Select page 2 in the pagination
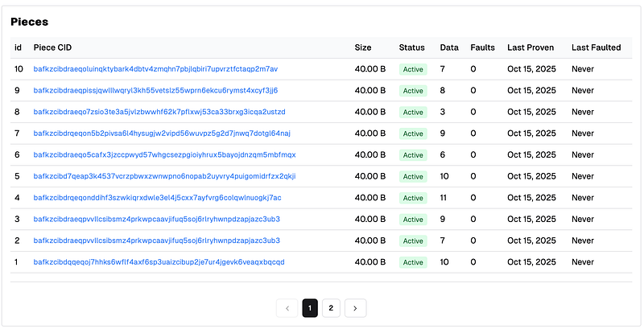The height and width of the screenshot is (329, 644). [330, 307]
